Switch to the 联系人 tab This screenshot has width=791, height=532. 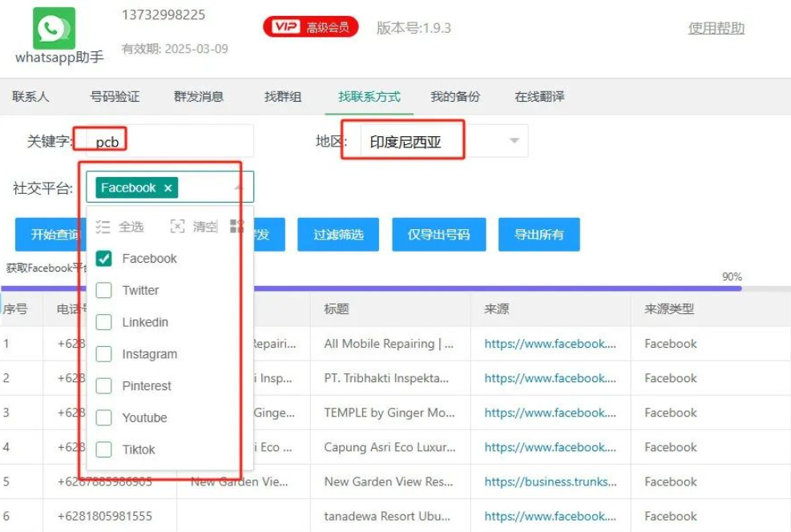pyautogui.click(x=30, y=96)
